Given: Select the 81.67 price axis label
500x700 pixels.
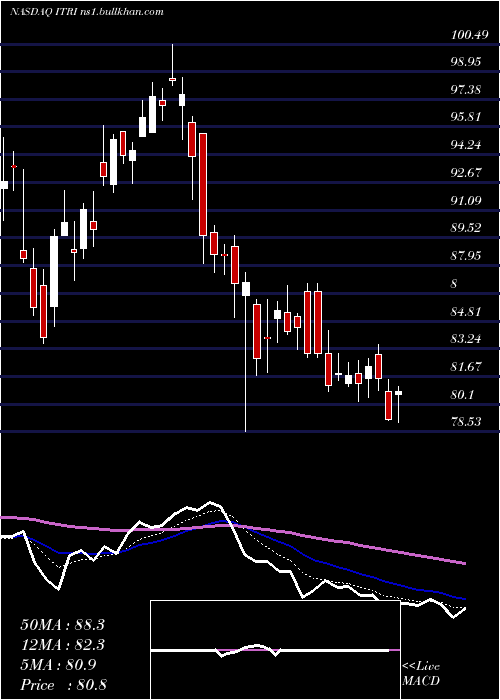Looking at the screenshot, I should pyautogui.click(x=466, y=367).
